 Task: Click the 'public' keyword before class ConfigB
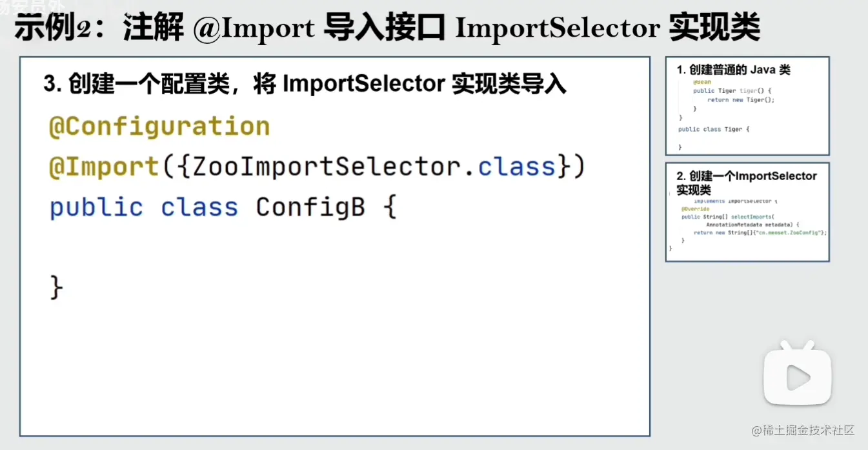[x=96, y=208]
